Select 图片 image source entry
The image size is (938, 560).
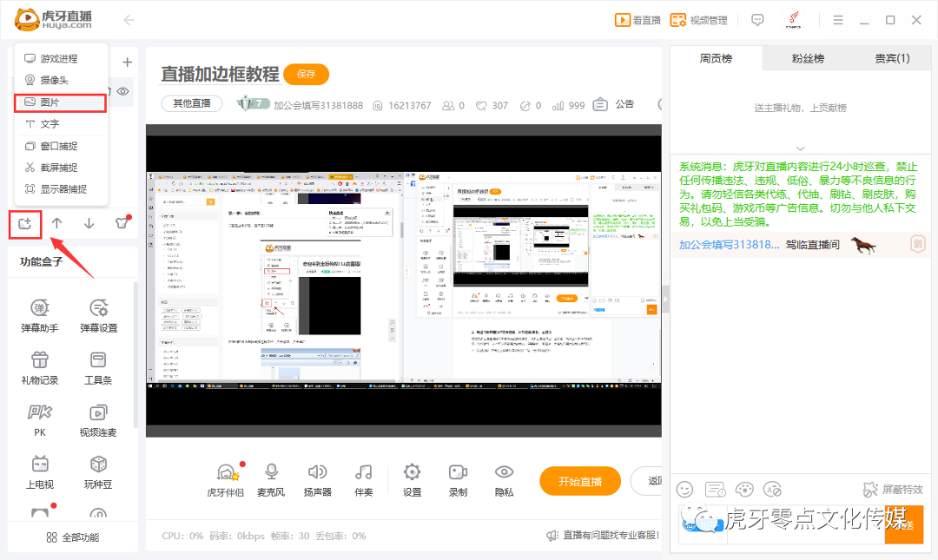[x=60, y=102]
